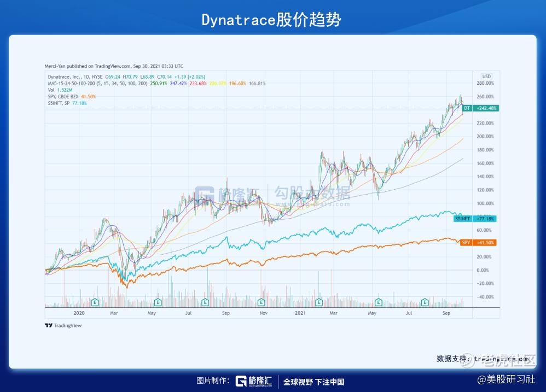The height and width of the screenshot is (392, 546).
Task: Click the gray MA value 166.81%
Action: (257, 84)
